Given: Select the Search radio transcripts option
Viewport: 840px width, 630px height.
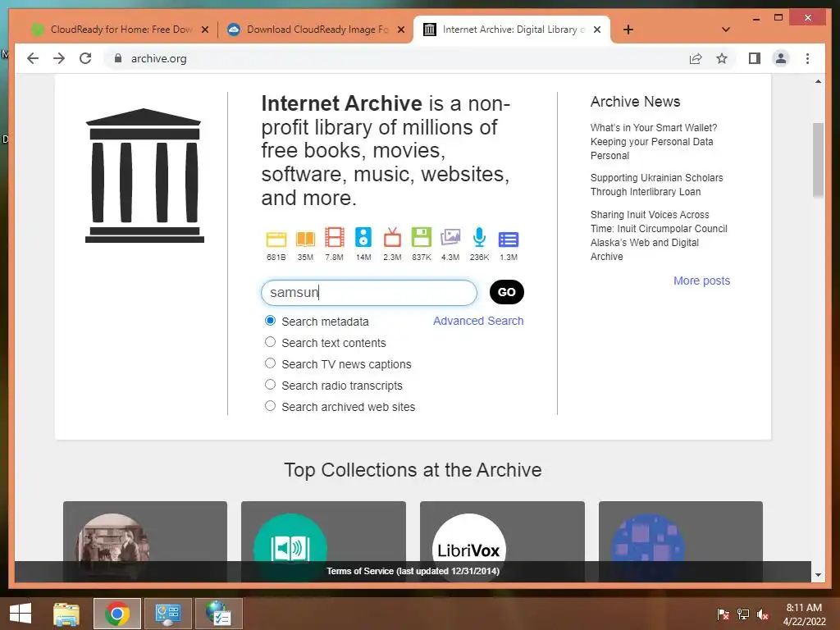Looking at the screenshot, I should click(271, 385).
